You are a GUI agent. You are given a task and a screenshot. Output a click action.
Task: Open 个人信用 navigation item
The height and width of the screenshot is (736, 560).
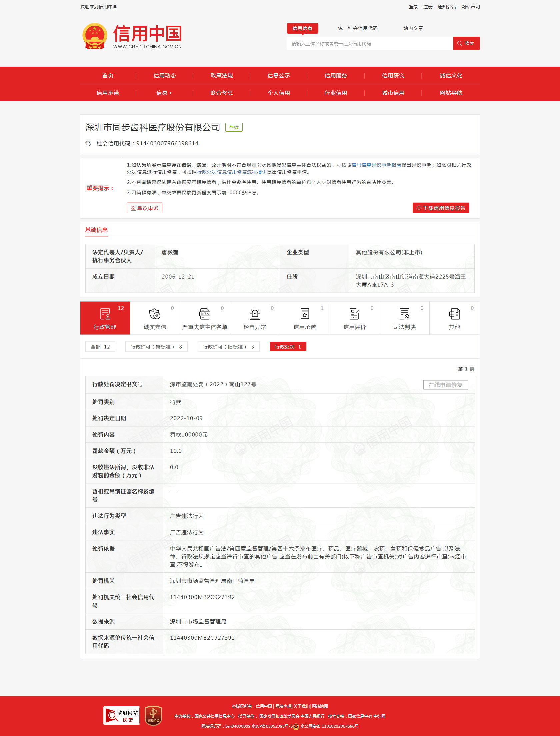click(279, 93)
